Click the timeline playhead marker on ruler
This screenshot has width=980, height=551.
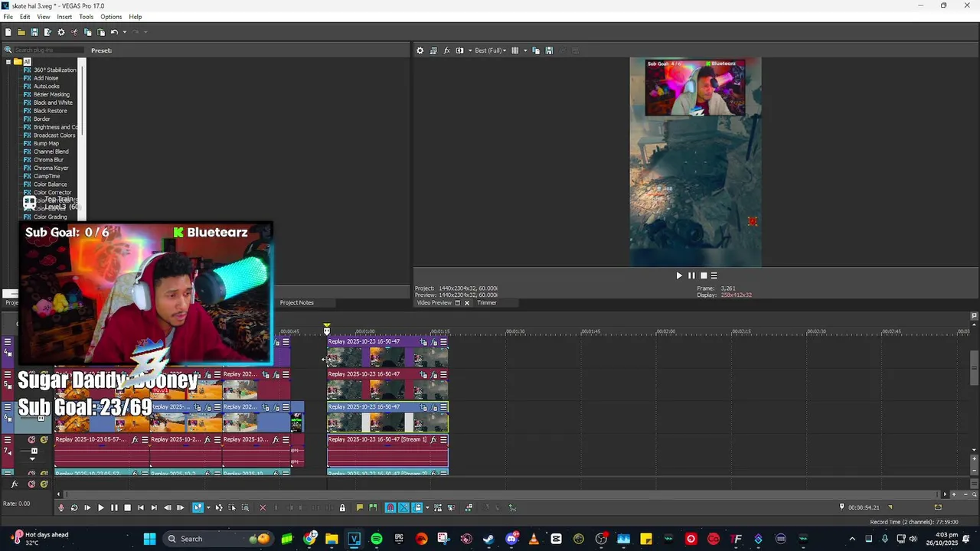(x=327, y=330)
